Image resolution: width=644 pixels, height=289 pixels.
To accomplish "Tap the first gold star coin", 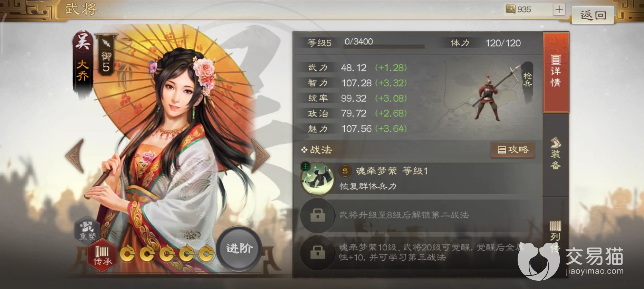I will click(128, 254).
